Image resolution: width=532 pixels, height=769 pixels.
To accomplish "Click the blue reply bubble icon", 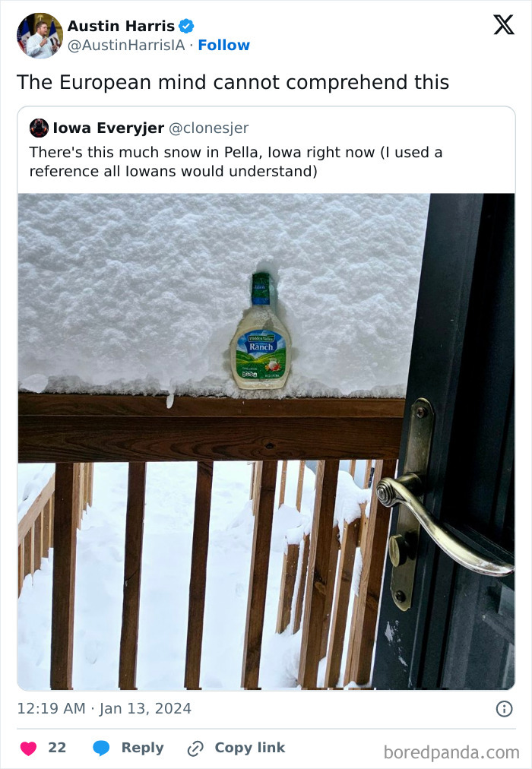I will 102,748.
